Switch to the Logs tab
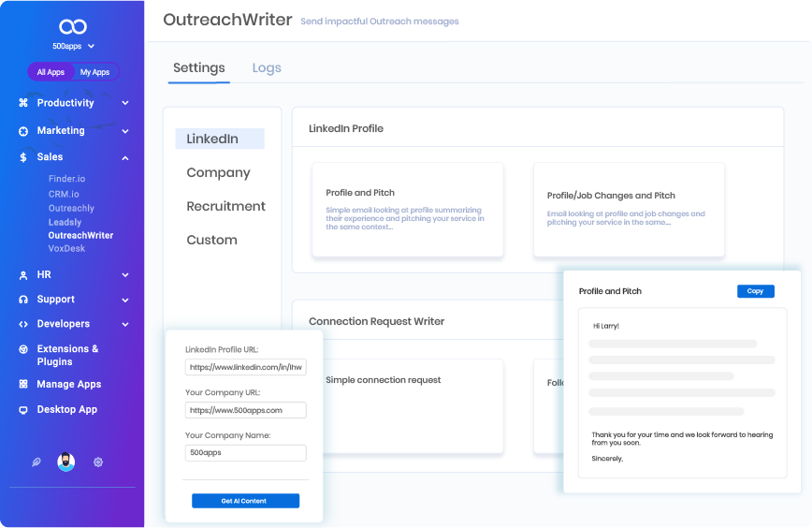Screen dimensions: 812x528 tap(267, 68)
